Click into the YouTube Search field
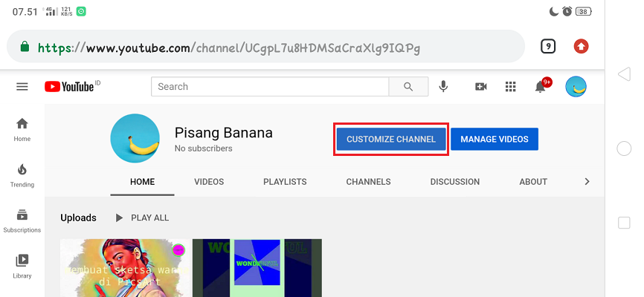This screenshot has width=644, height=297. point(270,87)
